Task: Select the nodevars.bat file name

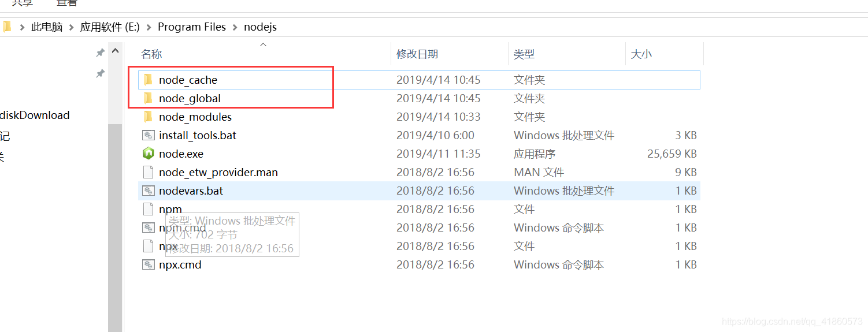Action: pyautogui.click(x=191, y=191)
